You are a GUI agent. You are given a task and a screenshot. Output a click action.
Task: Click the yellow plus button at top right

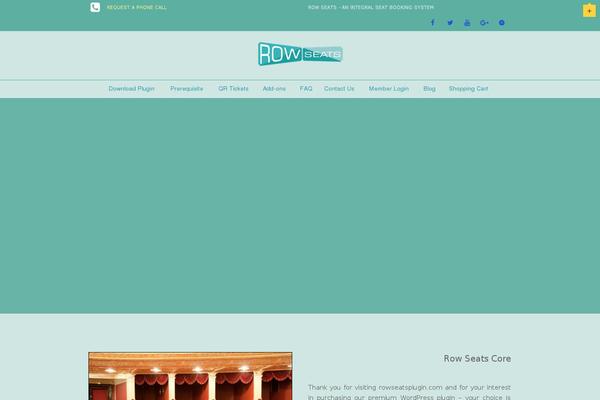[589, 11]
